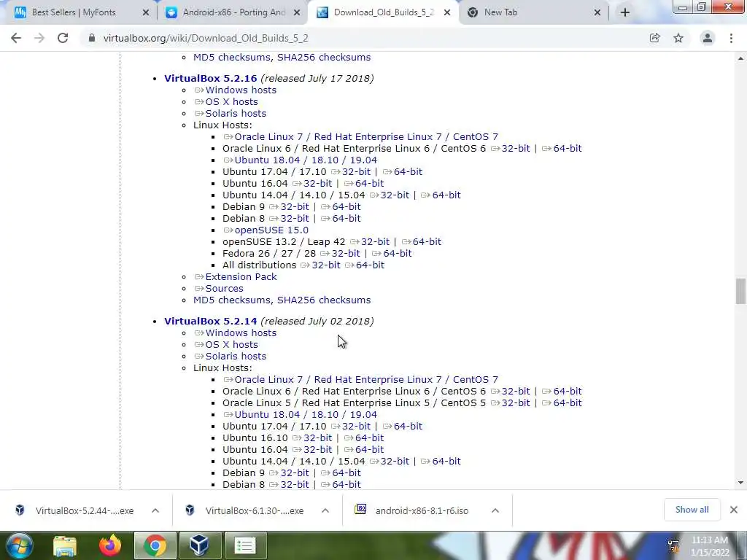747x560 pixels.
Task: Close the Download_Old_Builds_5_2 tab
Action: click(x=447, y=13)
